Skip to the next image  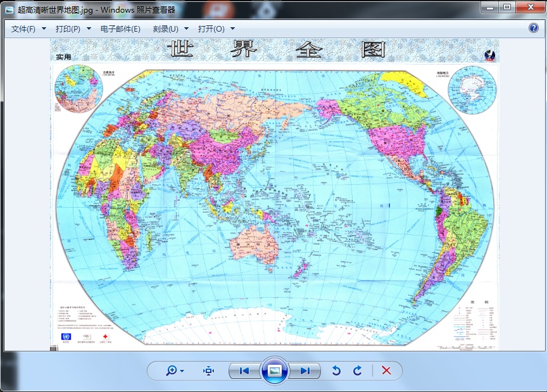[305, 371]
